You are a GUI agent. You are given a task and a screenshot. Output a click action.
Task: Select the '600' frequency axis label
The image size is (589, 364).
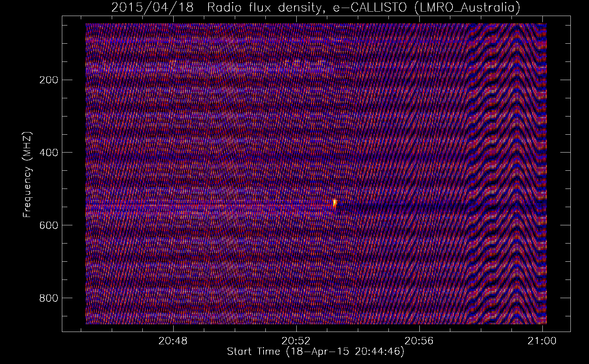tap(48, 225)
